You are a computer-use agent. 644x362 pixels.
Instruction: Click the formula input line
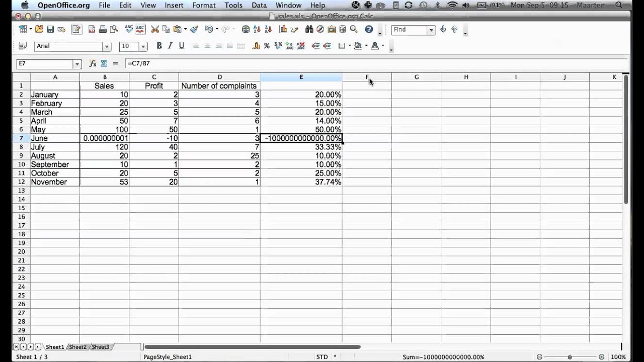pos(376,64)
